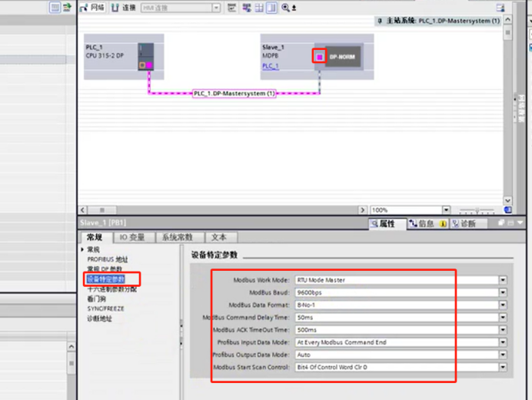Click the network data panel icon at top right
The width and height of the screenshot is (532, 400).
(500, 8)
